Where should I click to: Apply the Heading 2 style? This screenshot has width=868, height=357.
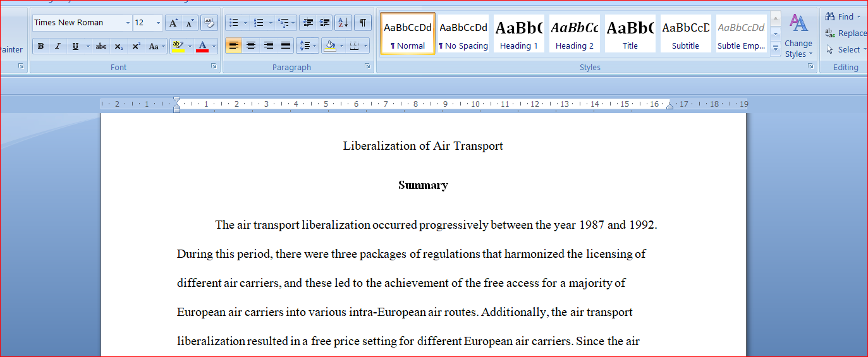575,33
